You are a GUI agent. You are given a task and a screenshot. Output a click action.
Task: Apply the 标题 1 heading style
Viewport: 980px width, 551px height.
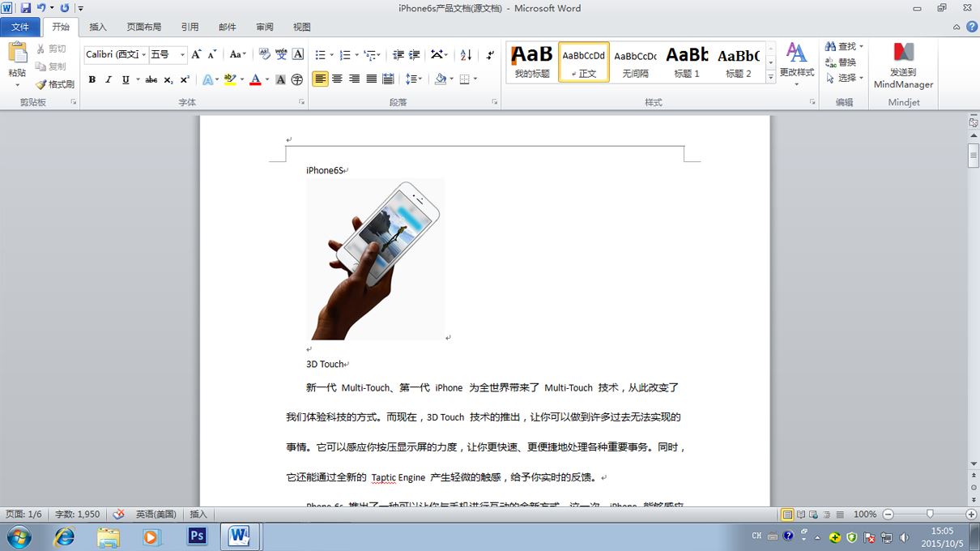tap(687, 62)
